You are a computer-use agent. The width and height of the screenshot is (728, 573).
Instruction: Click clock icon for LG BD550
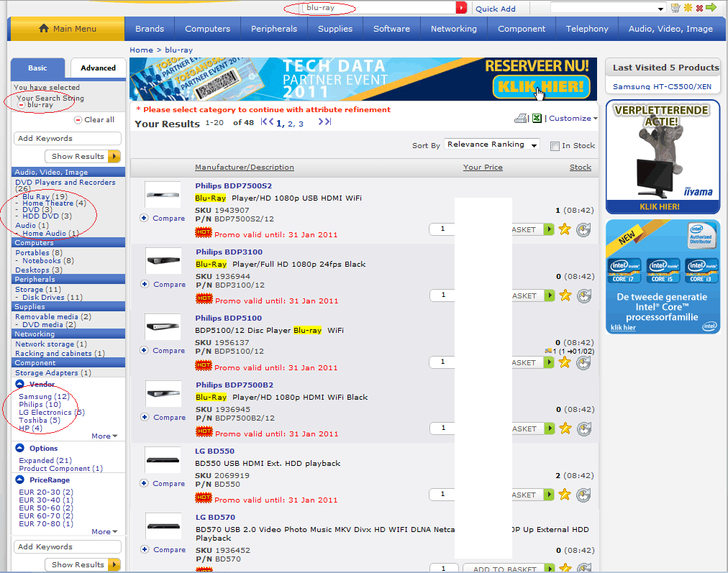[583, 495]
